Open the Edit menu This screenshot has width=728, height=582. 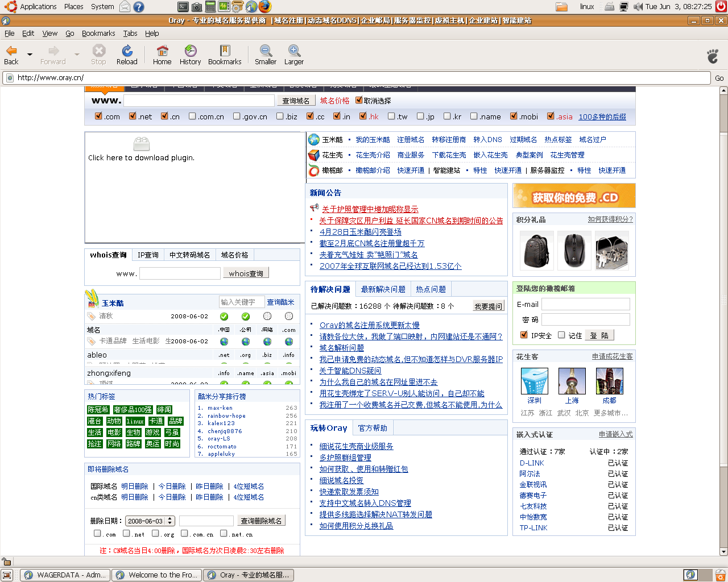tap(28, 34)
